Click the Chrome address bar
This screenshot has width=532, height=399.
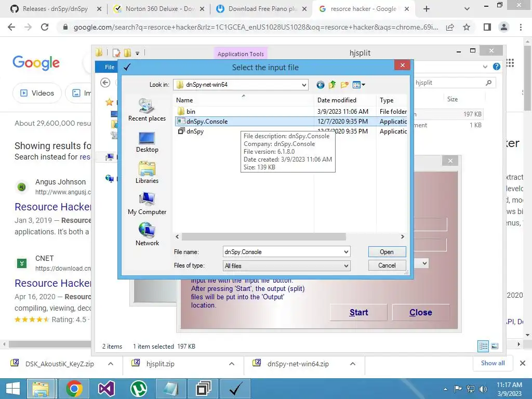pyautogui.click(x=255, y=27)
